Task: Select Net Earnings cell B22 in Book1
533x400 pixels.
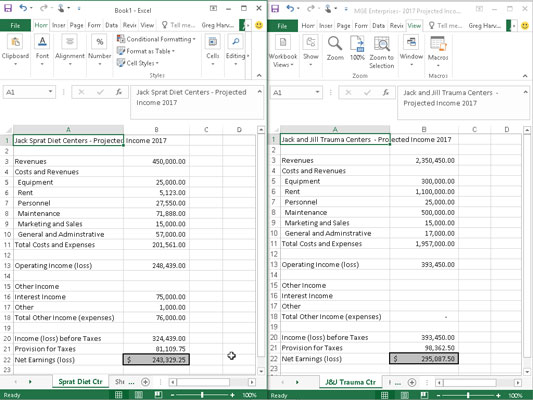Action: click(156, 360)
